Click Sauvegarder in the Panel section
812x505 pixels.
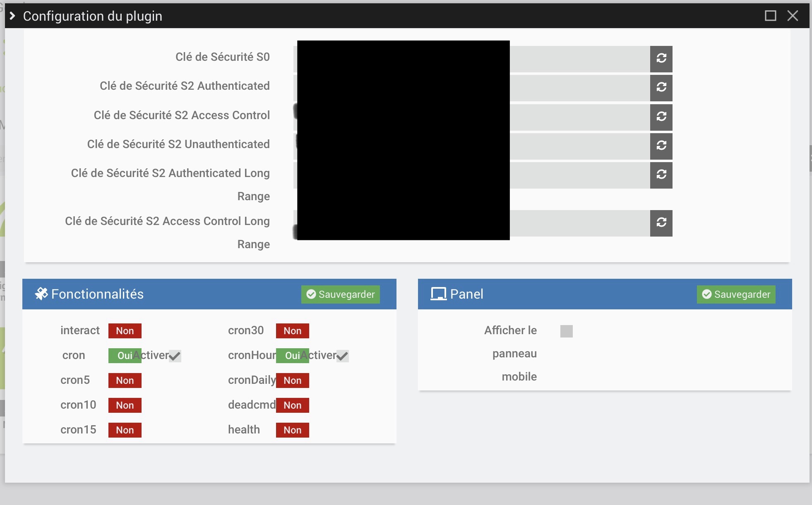coord(736,294)
